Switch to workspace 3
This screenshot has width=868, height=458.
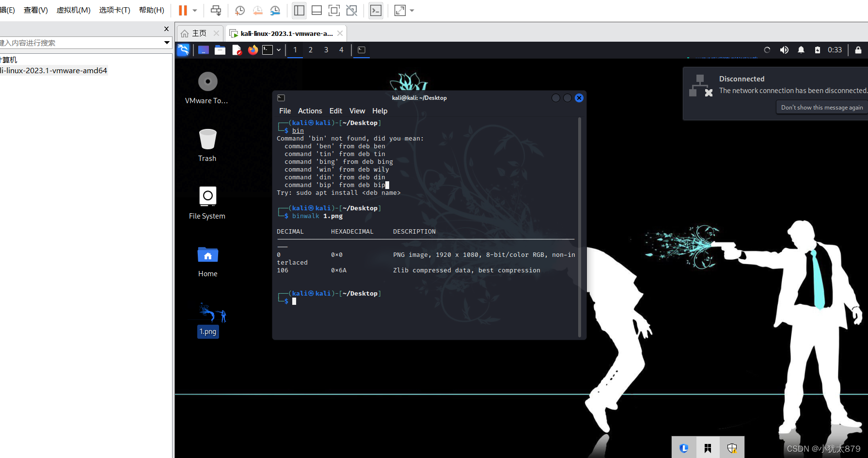coord(326,50)
